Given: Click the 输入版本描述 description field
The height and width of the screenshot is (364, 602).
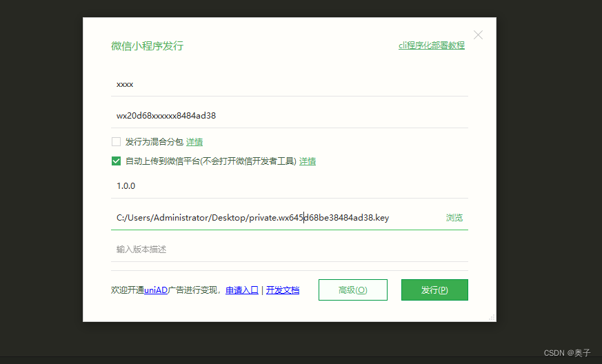Looking at the screenshot, I should coord(290,250).
